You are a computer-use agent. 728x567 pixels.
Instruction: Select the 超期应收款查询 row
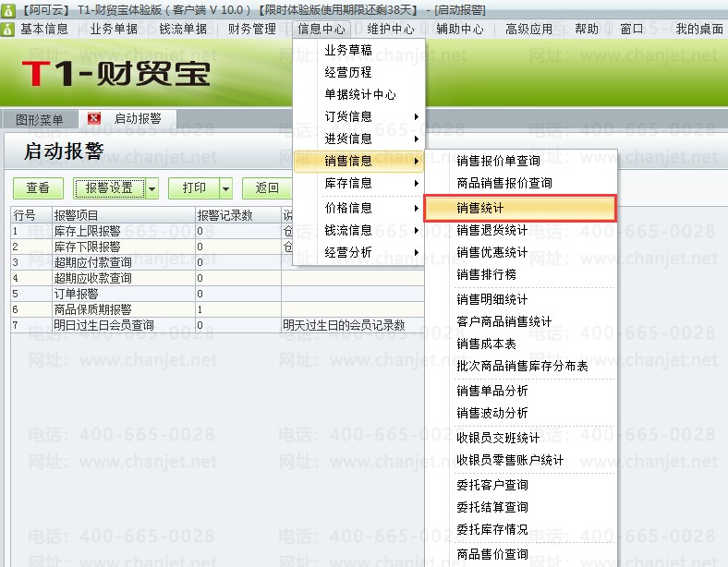pyautogui.click(x=217, y=278)
